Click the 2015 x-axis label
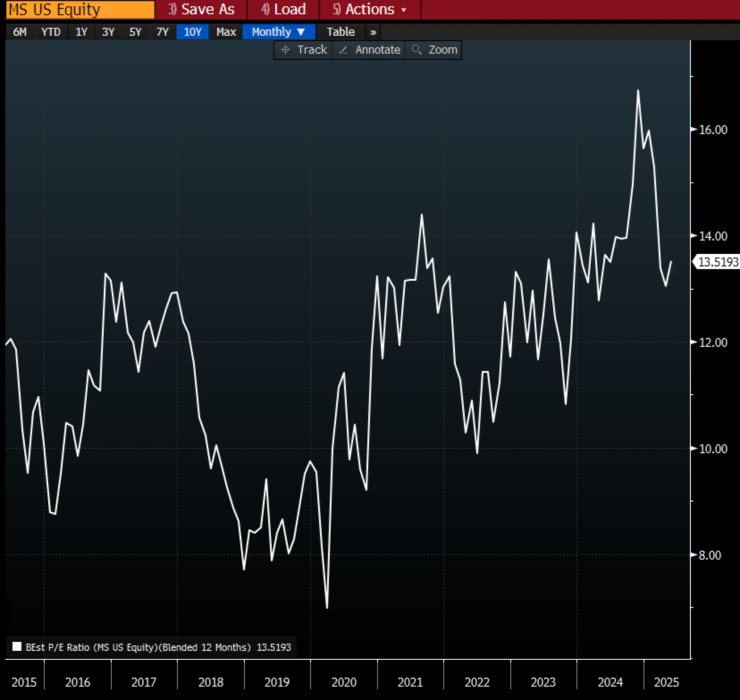 click(x=24, y=682)
